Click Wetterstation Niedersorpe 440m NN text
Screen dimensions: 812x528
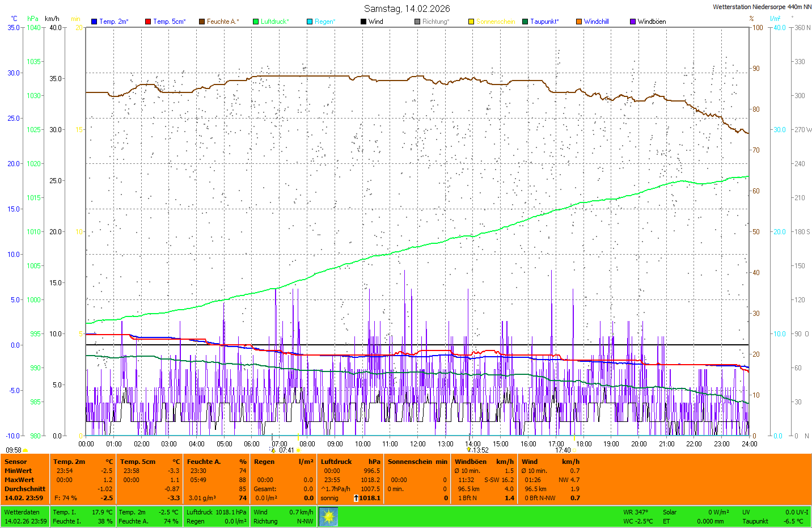[762, 7]
